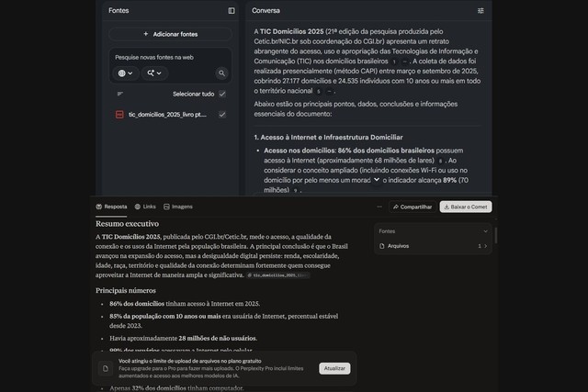The image size is (588, 392).
Task: Switch to the Resposta tab
Action: click(111, 207)
